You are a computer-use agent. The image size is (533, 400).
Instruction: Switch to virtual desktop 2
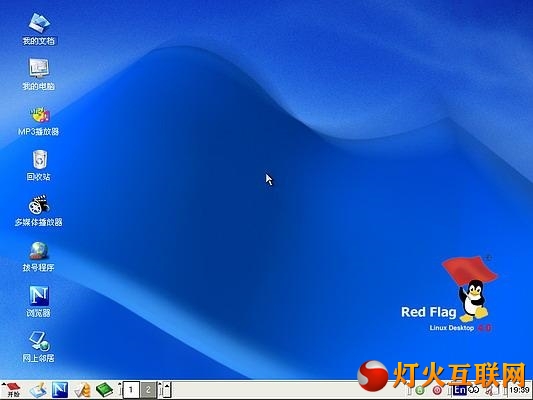148,390
